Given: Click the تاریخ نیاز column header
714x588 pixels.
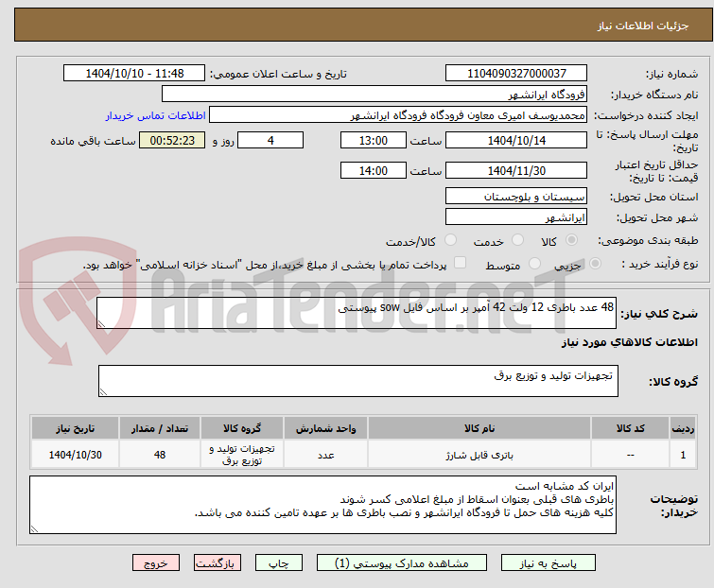Looking at the screenshot, I should [75, 428].
